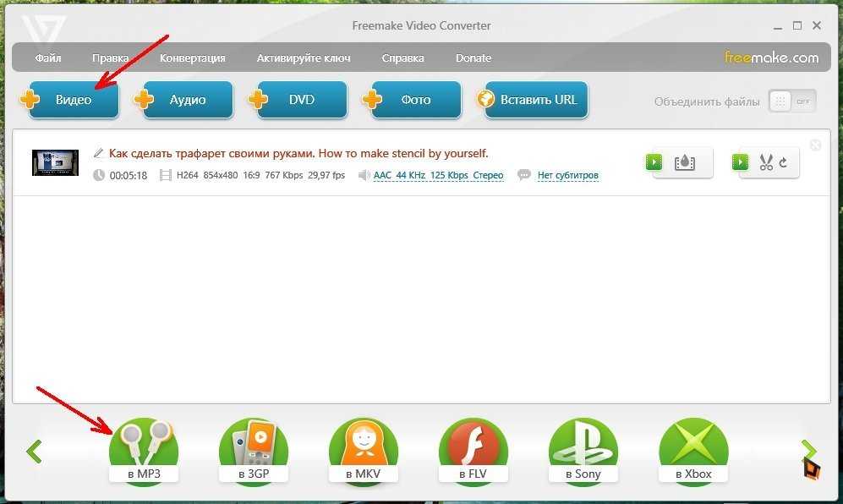Open the Конвертация menu
843x504 pixels.
click(x=192, y=58)
